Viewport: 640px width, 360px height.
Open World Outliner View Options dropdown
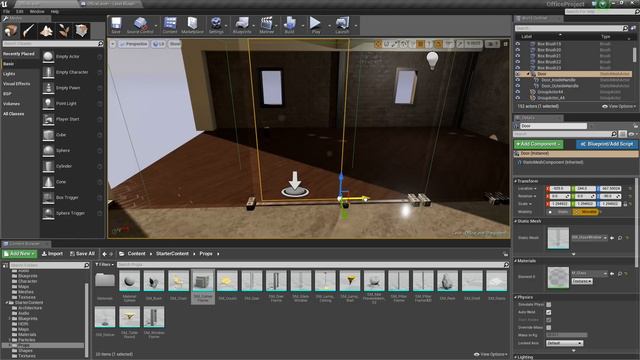click(619, 106)
